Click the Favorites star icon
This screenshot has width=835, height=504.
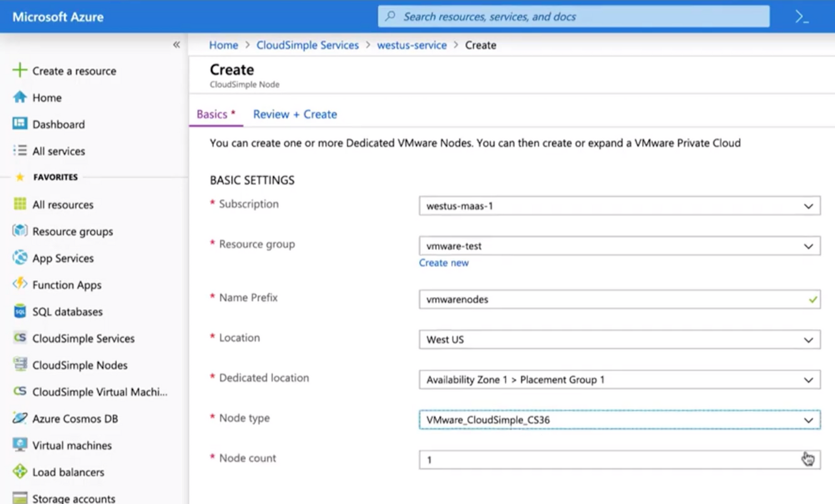20,177
